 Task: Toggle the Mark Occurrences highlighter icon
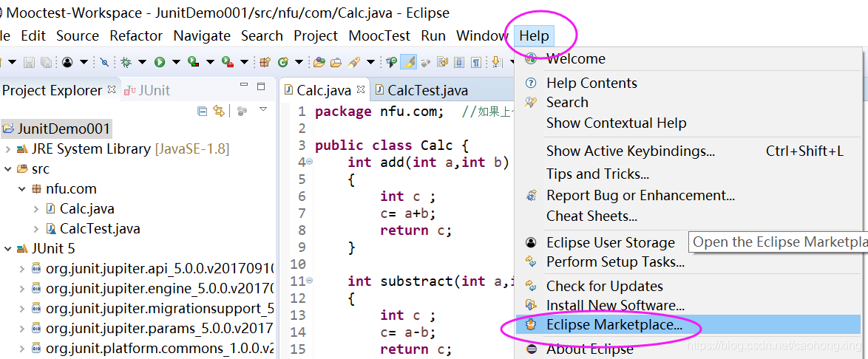(409, 62)
